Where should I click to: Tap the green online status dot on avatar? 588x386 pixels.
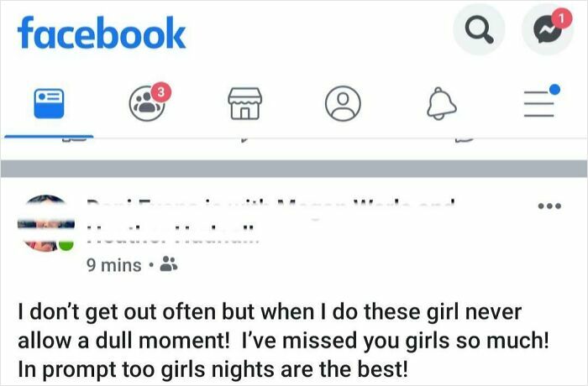click(66, 244)
